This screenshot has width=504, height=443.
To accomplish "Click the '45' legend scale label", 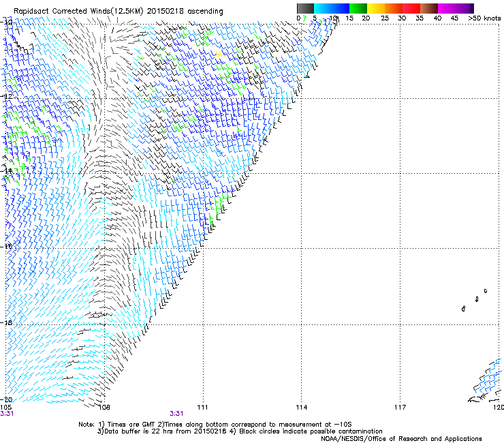I will (454, 18).
